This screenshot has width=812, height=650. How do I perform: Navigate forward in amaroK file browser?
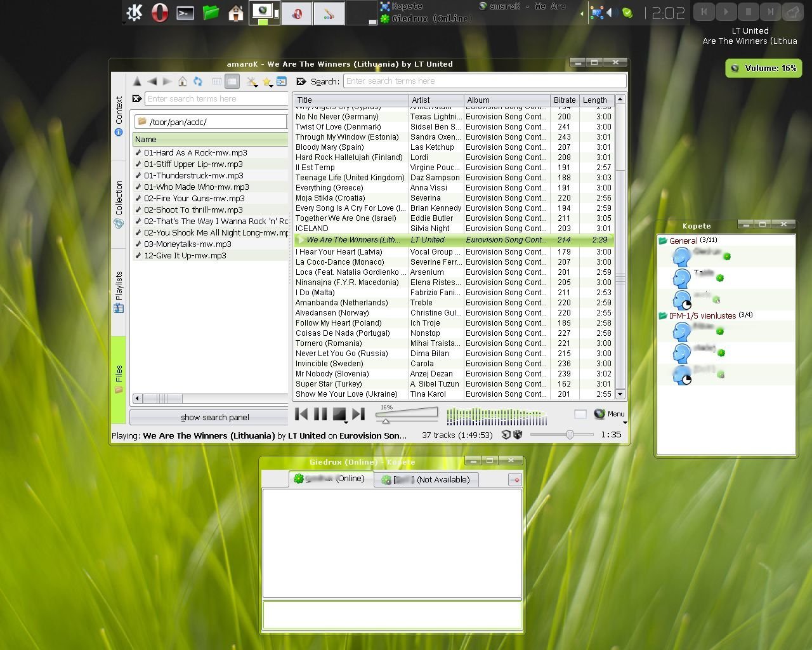[x=167, y=81]
